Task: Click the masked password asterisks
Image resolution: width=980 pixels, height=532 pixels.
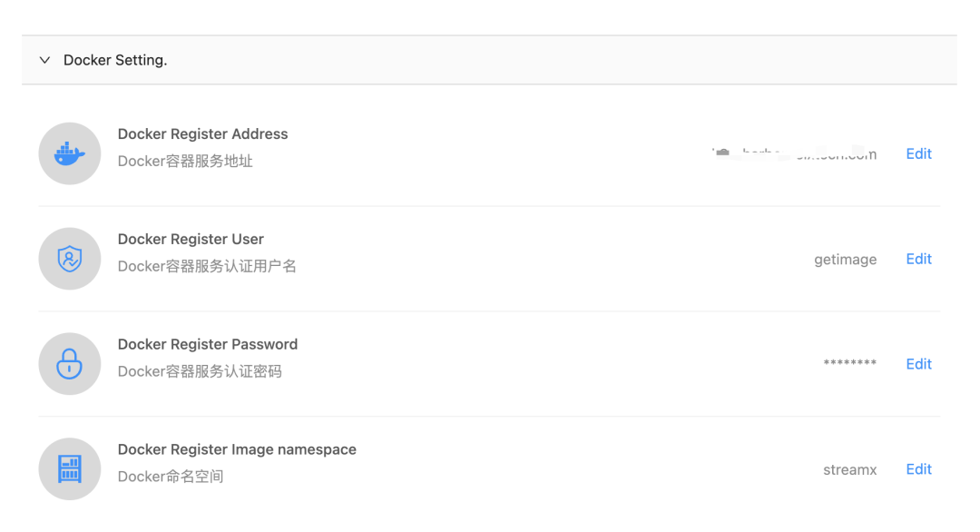Action: point(850,364)
